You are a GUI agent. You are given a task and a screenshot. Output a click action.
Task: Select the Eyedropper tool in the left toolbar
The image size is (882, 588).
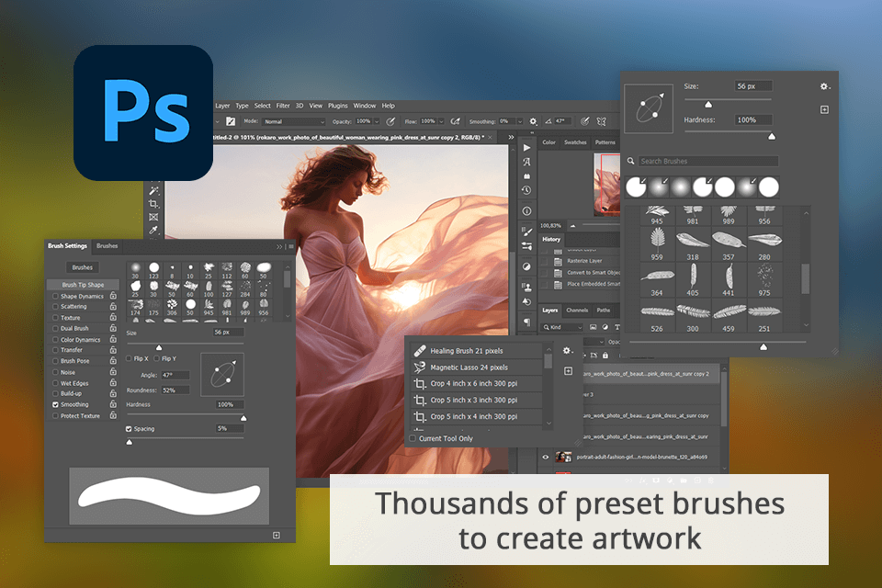[153, 230]
